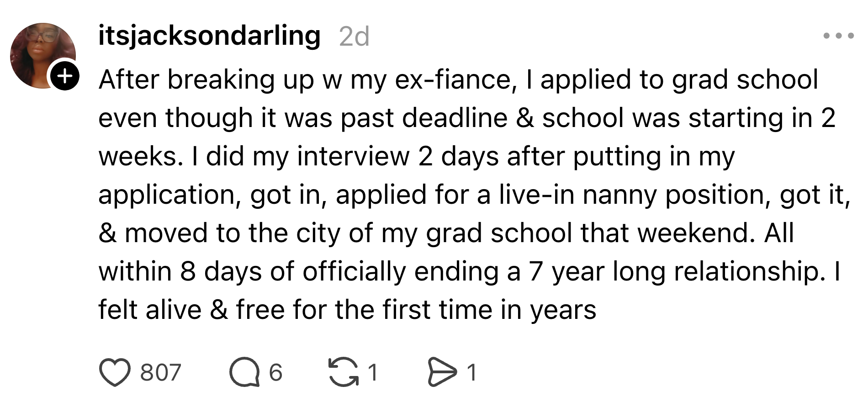Click the share count beside the paper plane

[x=472, y=372]
